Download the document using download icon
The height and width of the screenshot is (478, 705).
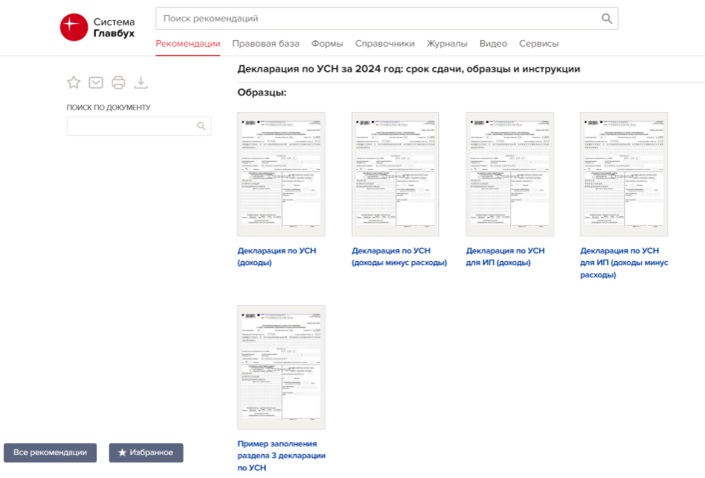[x=141, y=83]
